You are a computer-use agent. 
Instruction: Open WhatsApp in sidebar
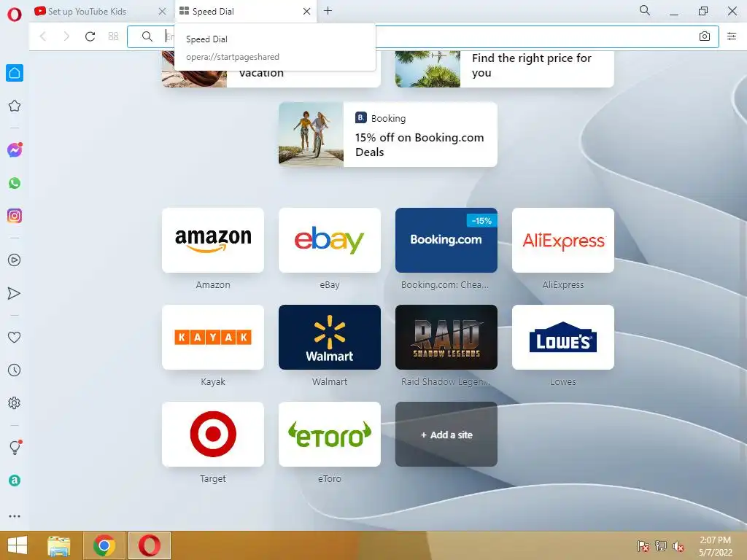[x=15, y=183]
